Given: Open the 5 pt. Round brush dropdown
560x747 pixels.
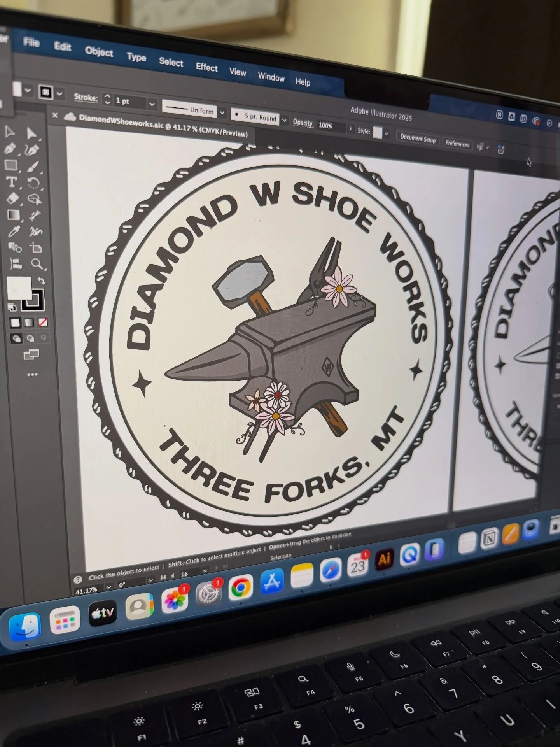Looking at the screenshot, I should tap(284, 120).
